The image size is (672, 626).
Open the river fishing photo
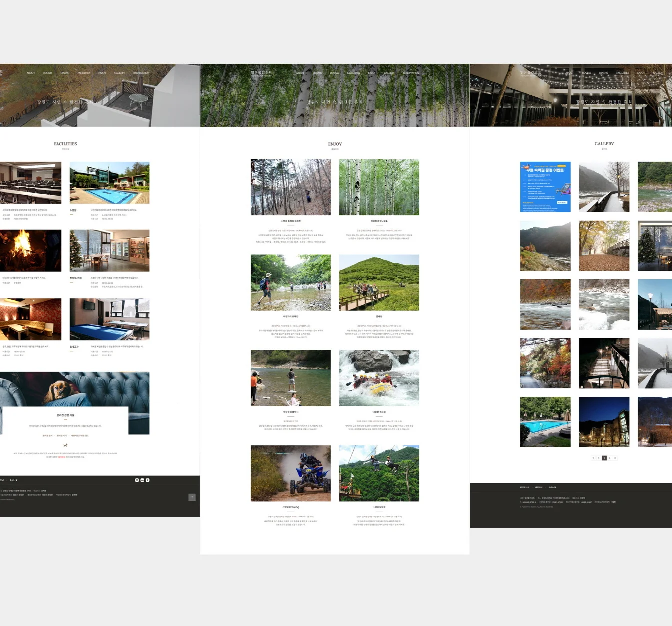[291, 378]
